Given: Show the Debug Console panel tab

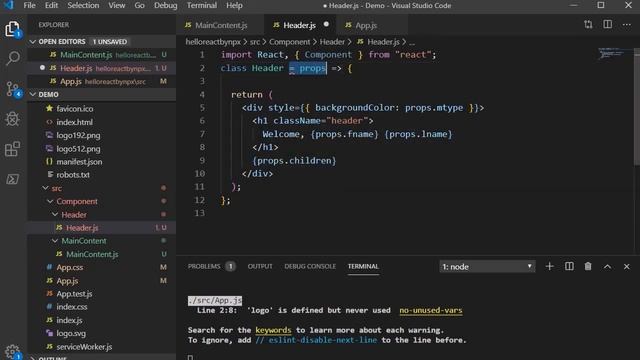Looking at the screenshot, I should pyautogui.click(x=310, y=266).
